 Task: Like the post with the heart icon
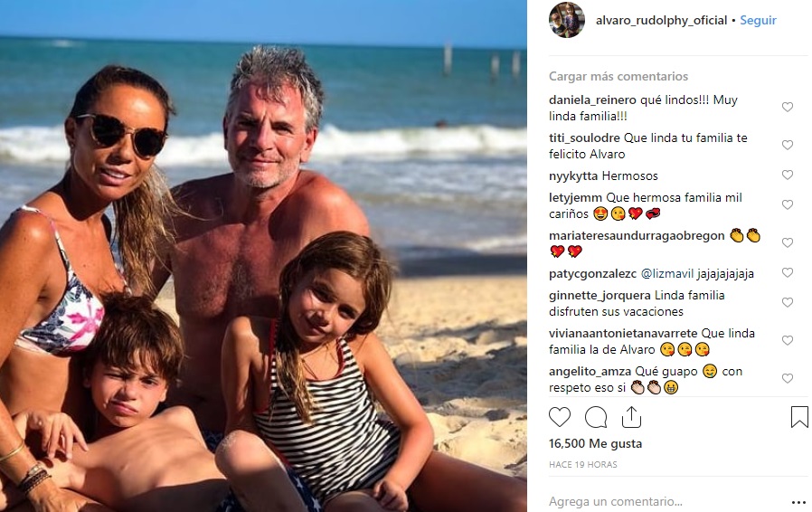(x=560, y=417)
